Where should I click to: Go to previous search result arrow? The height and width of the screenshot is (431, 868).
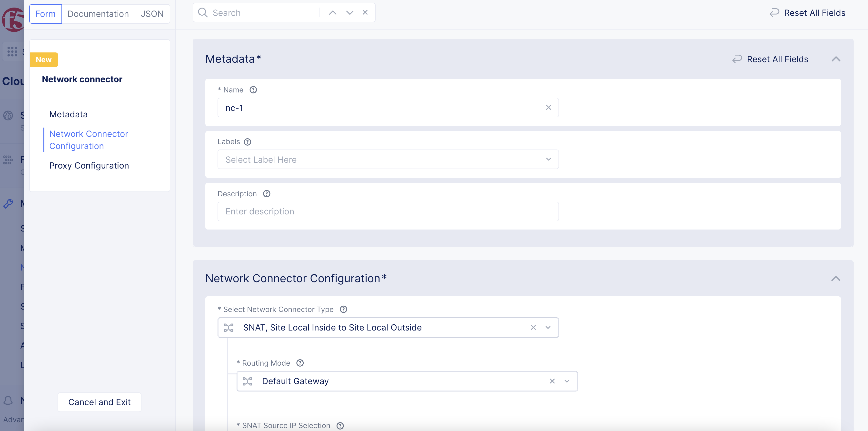coord(333,13)
